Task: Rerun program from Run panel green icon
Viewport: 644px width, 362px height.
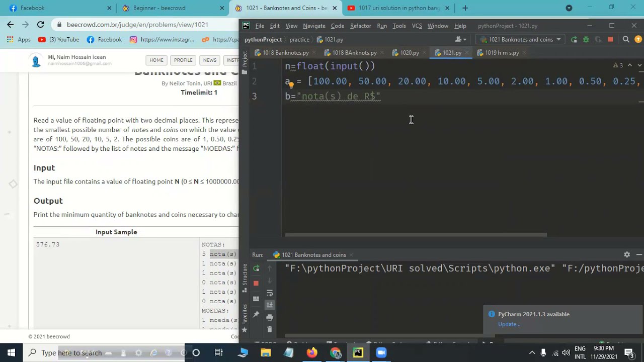Action: coord(256,268)
